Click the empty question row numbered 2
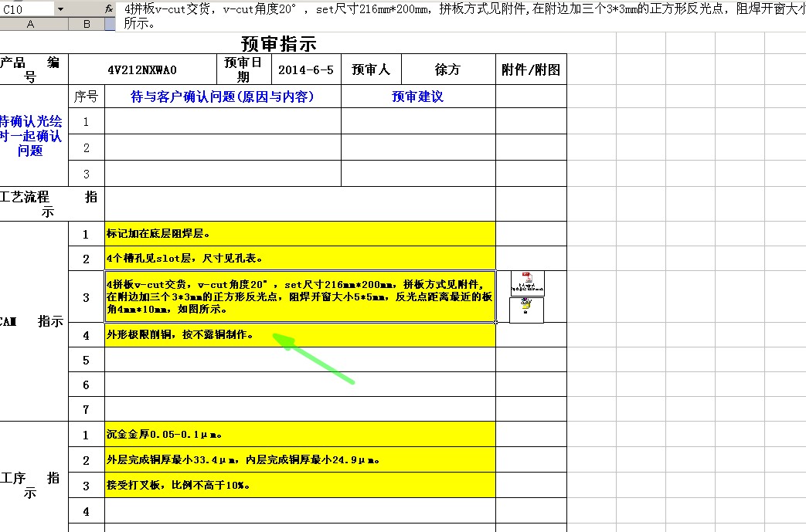The height and width of the screenshot is (532, 806). click(x=223, y=147)
